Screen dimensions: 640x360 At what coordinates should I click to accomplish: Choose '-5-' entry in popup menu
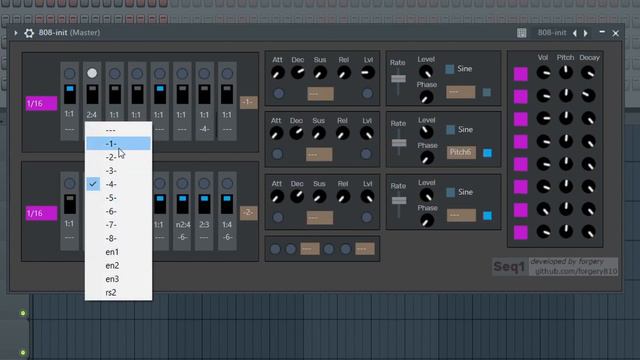(x=118, y=198)
